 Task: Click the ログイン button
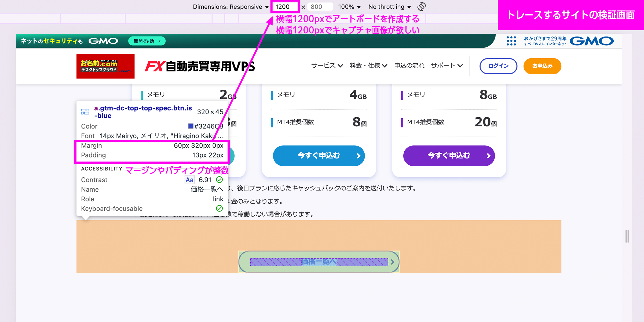498,66
